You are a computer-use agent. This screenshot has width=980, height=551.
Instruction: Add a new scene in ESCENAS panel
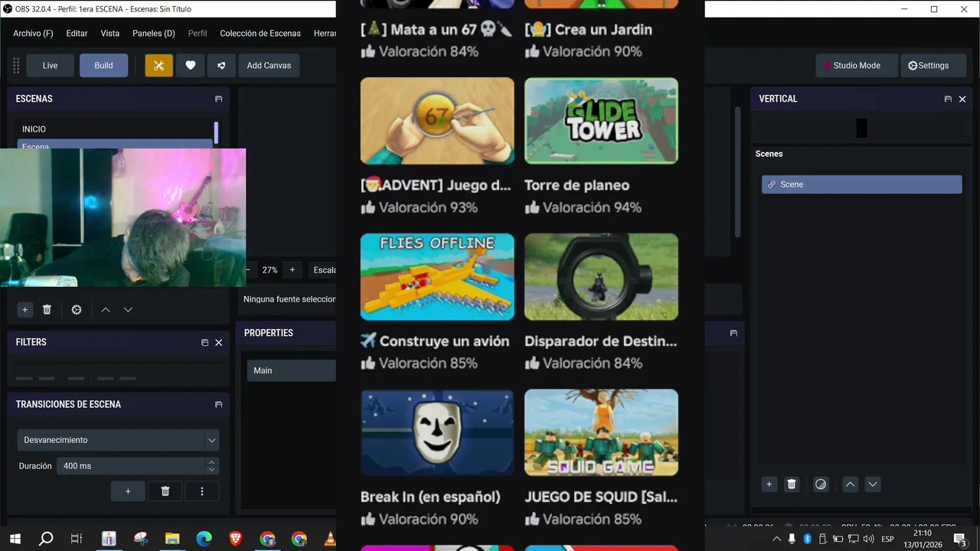[x=24, y=310]
